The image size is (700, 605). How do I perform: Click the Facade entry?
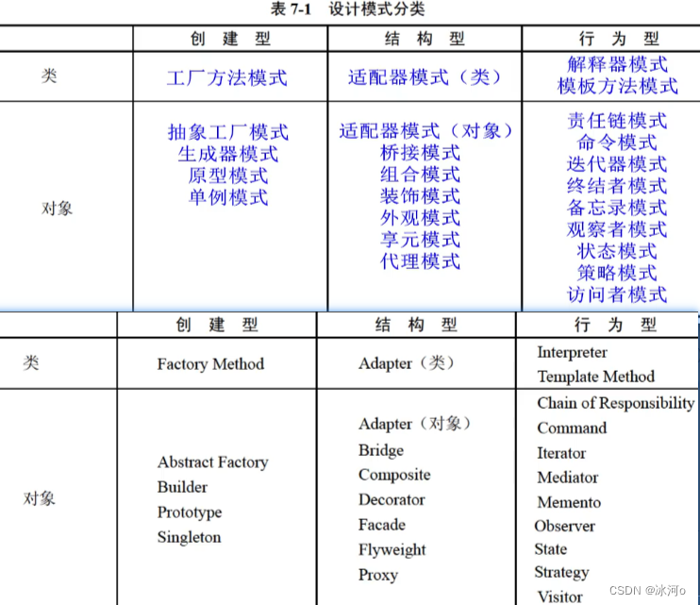click(382, 525)
